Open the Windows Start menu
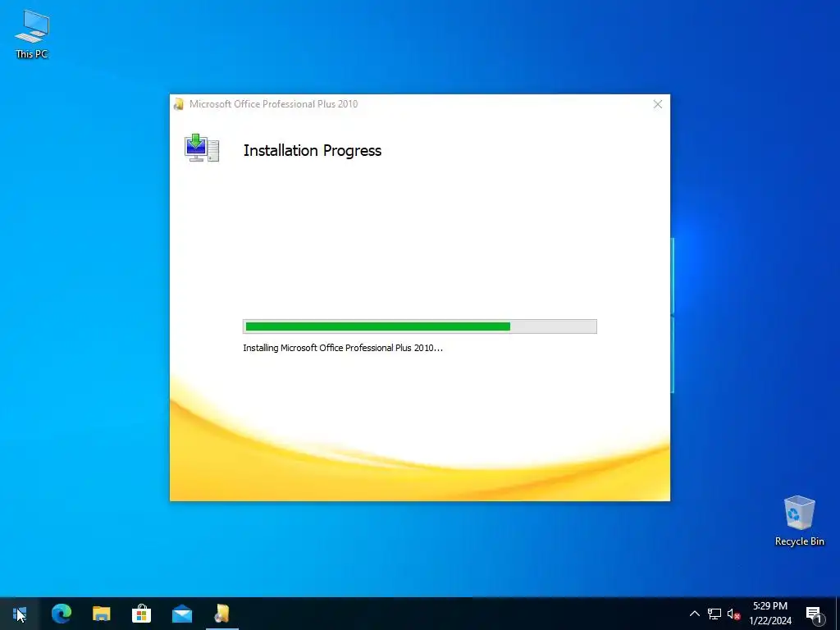Viewport: 840px width, 630px height. point(20,614)
